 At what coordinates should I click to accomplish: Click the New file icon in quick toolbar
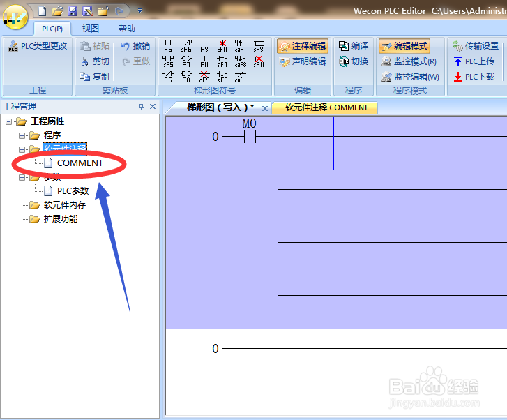pyautogui.click(x=42, y=11)
